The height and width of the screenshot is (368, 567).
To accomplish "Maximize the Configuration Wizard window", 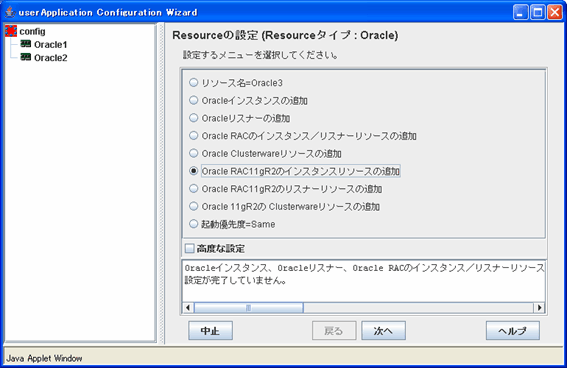I will coord(538,13).
